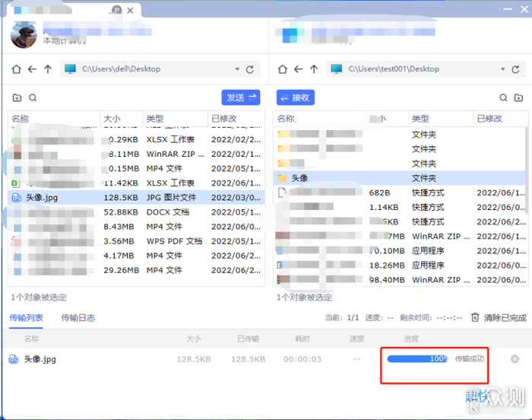Clear completed transfers with 清除已完成
Image resolution: width=532 pixels, height=420 pixels.
click(x=499, y=318)
